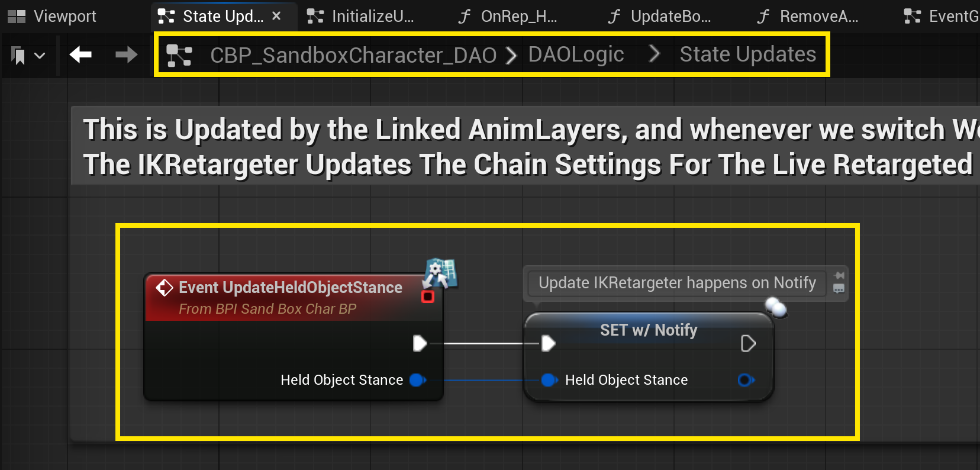
Task: Toggle the comment bubble pin icon
Action: 839,276
